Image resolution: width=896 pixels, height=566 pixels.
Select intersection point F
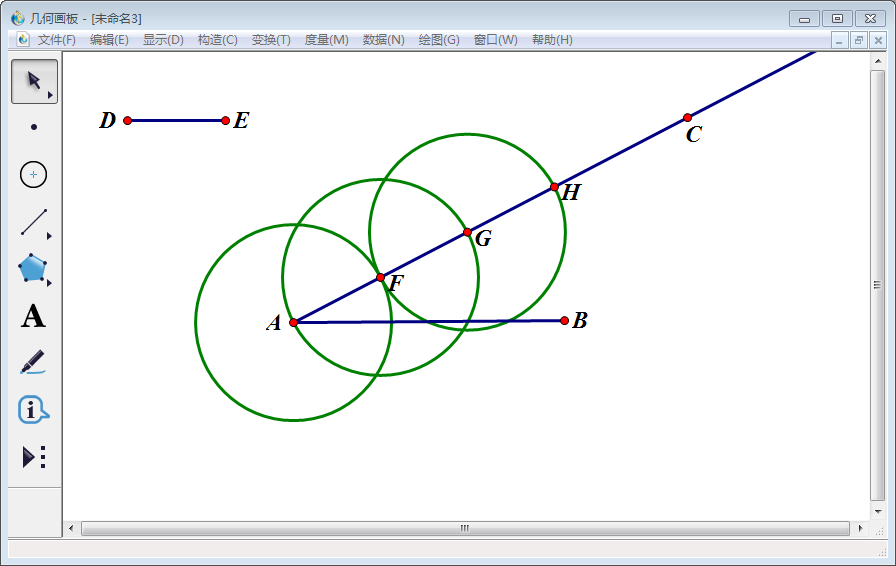click(381, 277)
